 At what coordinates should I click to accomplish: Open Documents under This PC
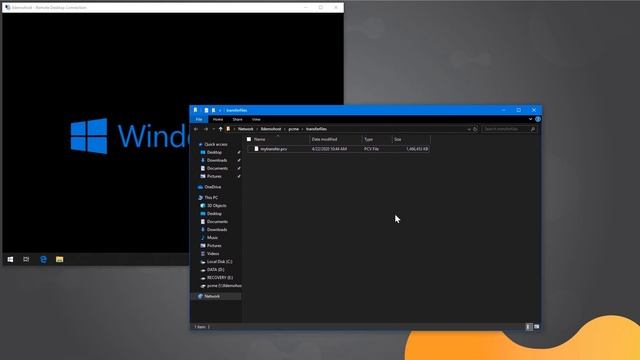[217, 222]
